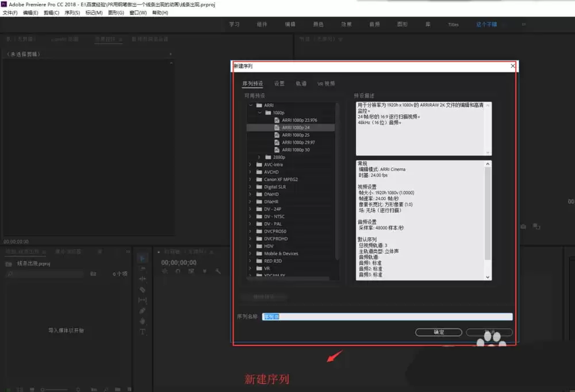Switch to Titles workspace
This screenshot has width=575, height=392.
pos(453,25)
